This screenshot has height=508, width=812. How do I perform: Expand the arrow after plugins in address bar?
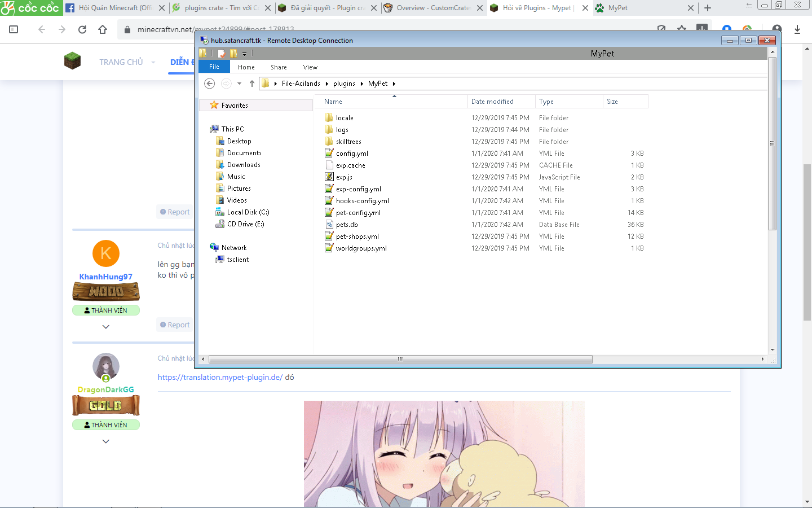[x=361, y=84]
